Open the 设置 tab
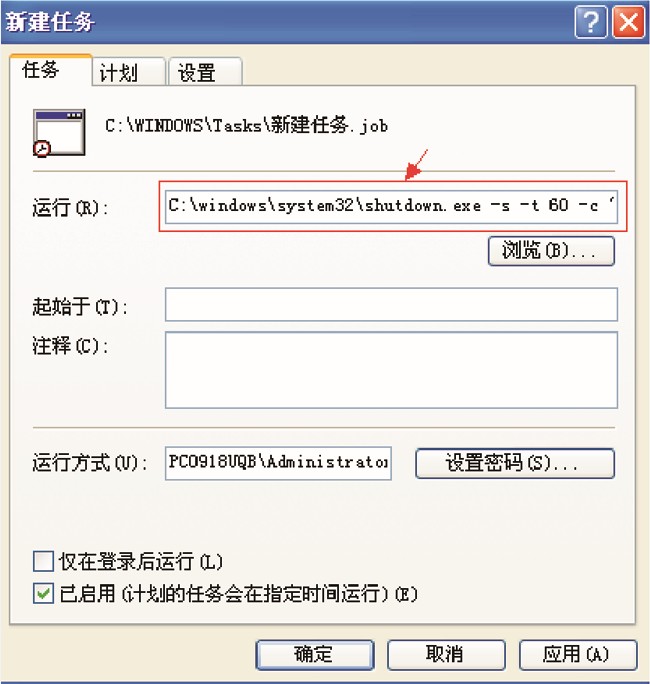This screenshot has width=650, height=684. coord(205,72)
